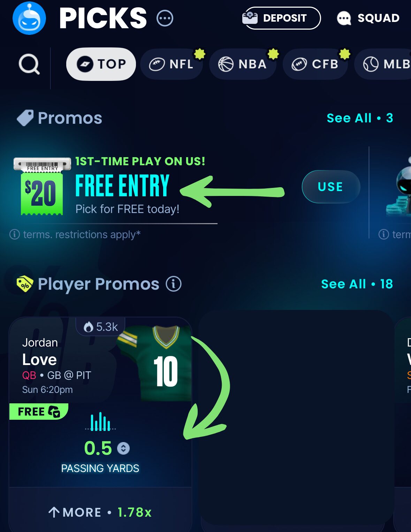This screenshot has height=532, width=411.
Task: Open the three-dot menu beside PICKS
Action: point(165,18)
